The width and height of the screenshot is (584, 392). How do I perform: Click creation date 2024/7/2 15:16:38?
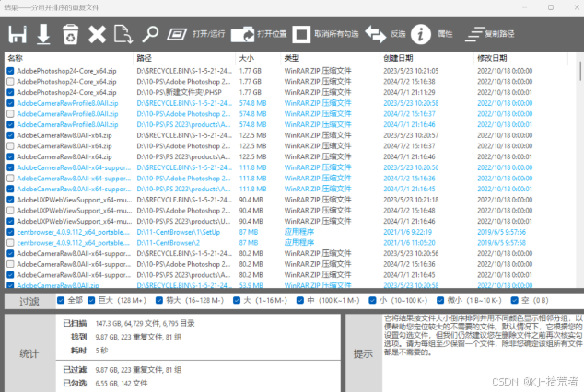pos(409,82)
